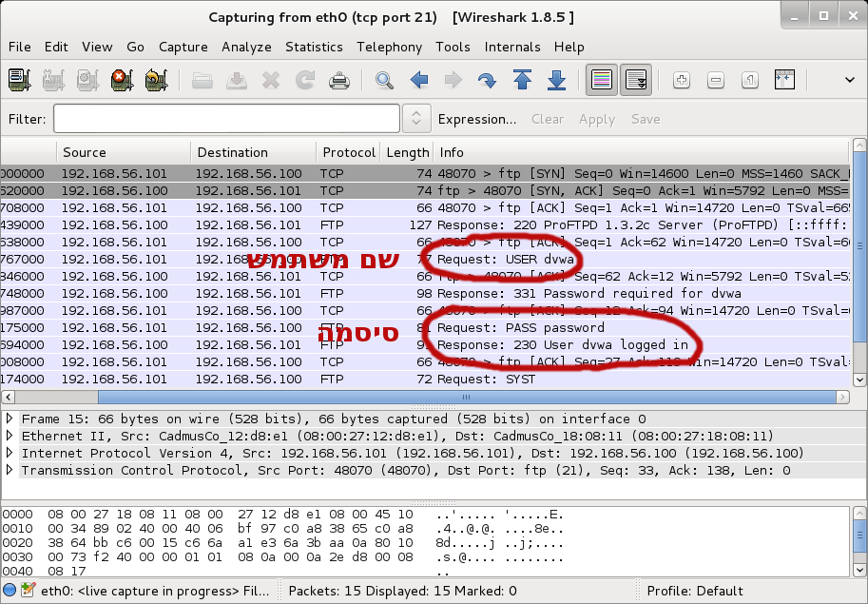This screenshot has width=868, height=604.
Task: Expand Transmission Control Protocol details
Action: coord(10,470)
